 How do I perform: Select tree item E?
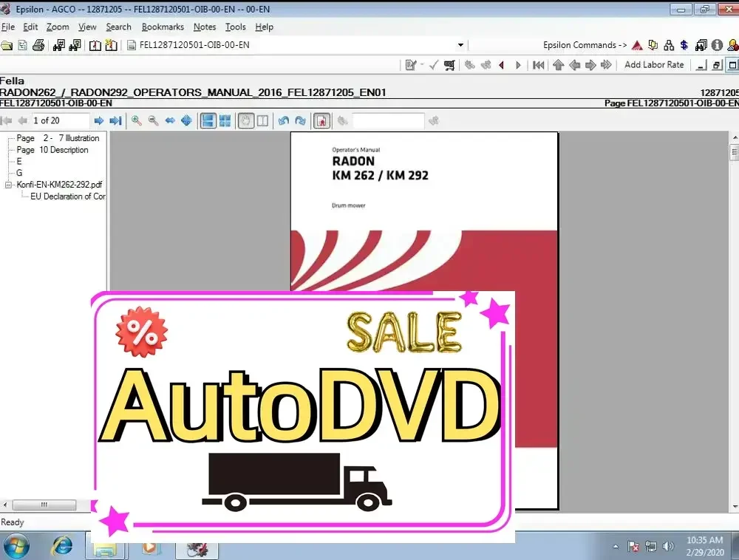(19, 161)
